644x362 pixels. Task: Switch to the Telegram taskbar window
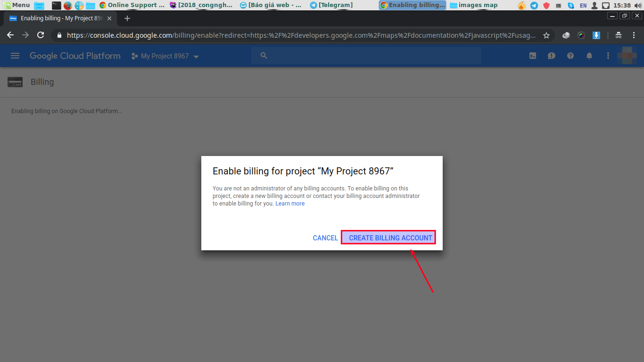[x=331, y=5]
